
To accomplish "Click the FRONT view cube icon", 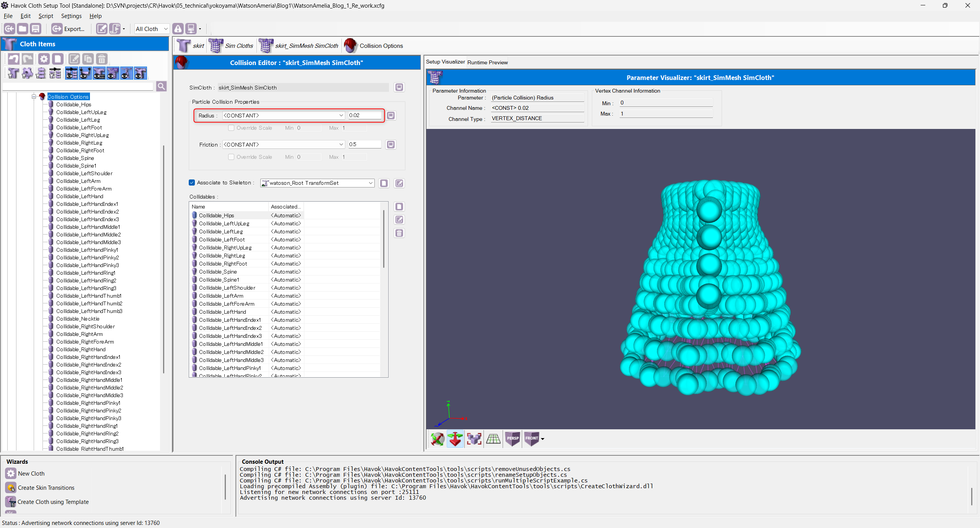I will coord(531,439).
